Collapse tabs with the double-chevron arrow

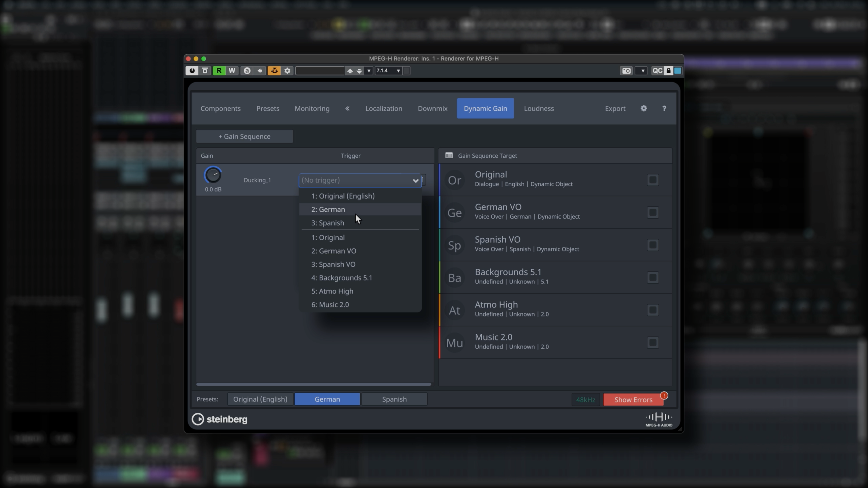(347, 109)
